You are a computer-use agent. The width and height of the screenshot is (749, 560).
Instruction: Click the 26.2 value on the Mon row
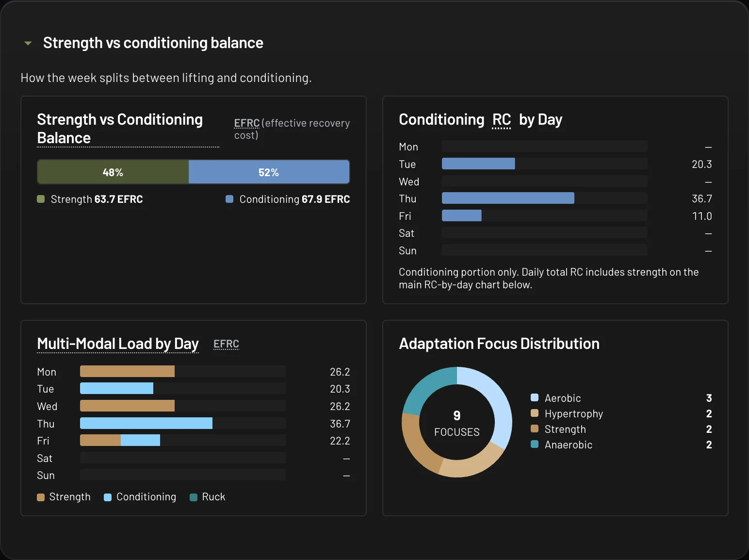(340, 372)
